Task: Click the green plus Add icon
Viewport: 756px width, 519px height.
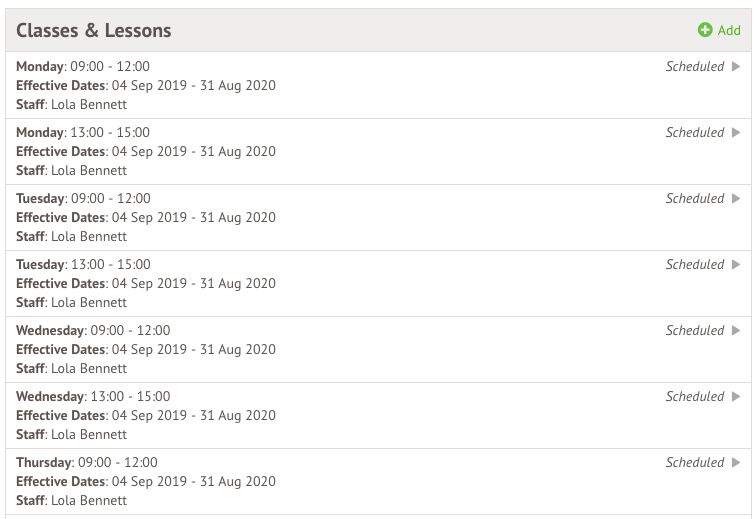Action: click(705, 31)
